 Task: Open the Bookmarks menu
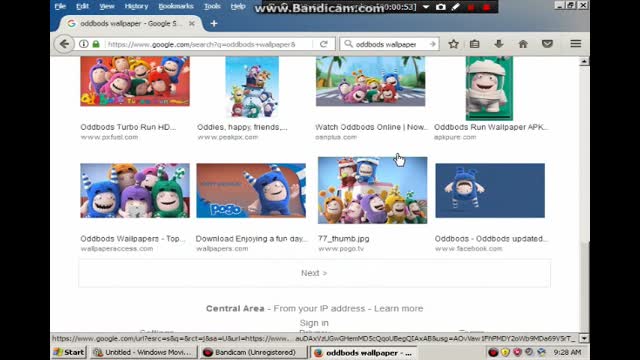[176, 6]
